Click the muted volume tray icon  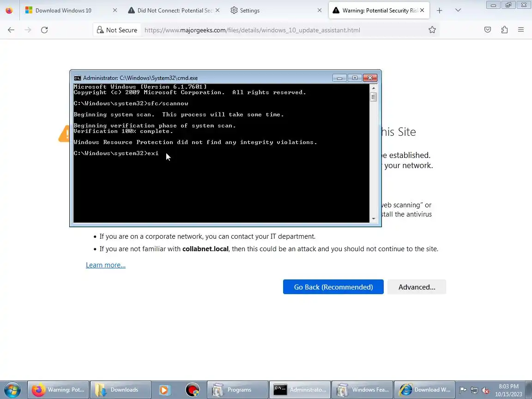pos(485,390)
